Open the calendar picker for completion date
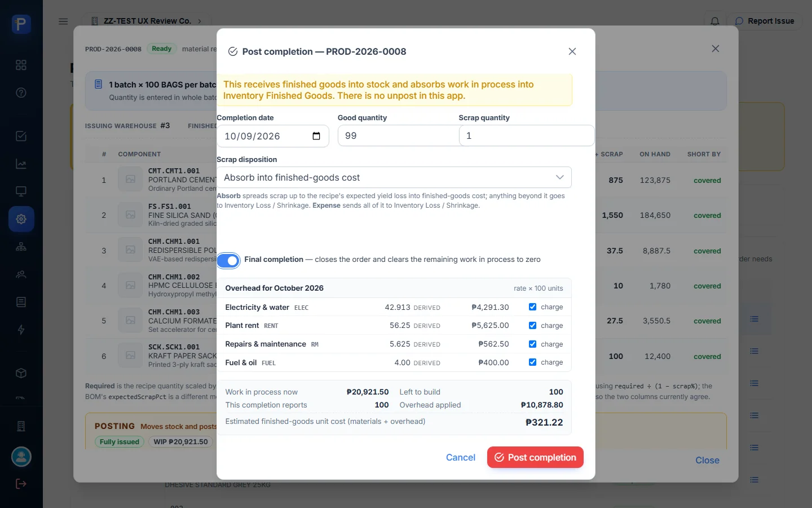 pyautogui.click(x=316, y=136)
